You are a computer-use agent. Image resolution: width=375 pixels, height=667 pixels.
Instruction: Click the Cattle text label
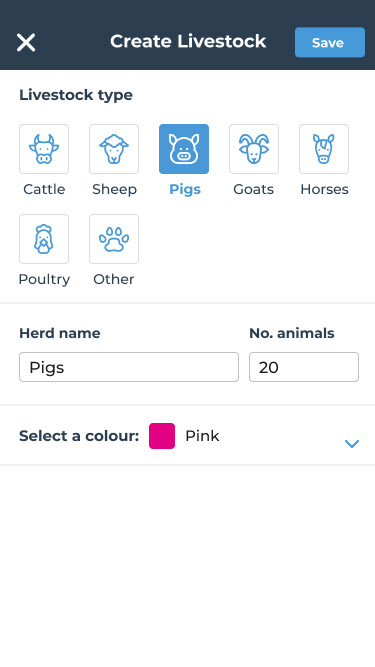click(44, 189)
